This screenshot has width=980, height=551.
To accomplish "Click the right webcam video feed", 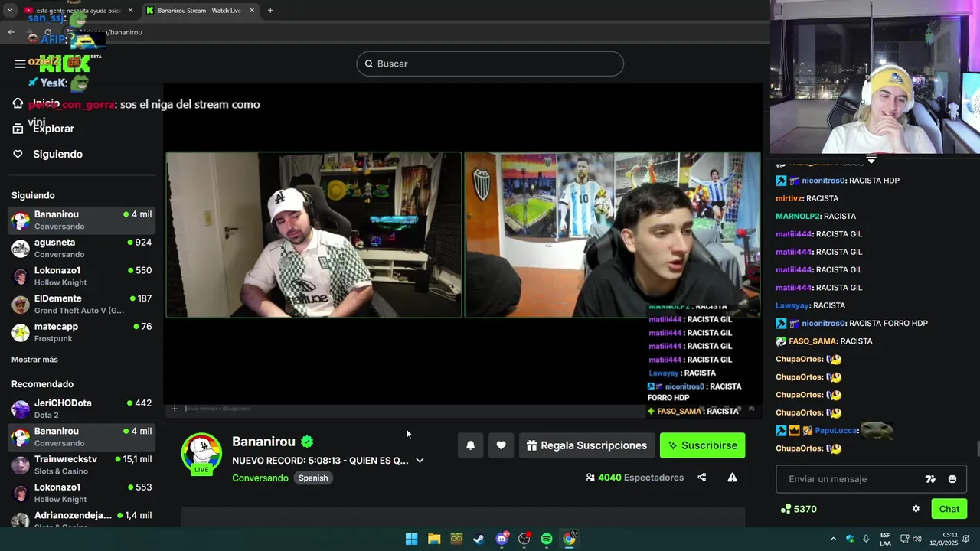I will coord(612,235).
